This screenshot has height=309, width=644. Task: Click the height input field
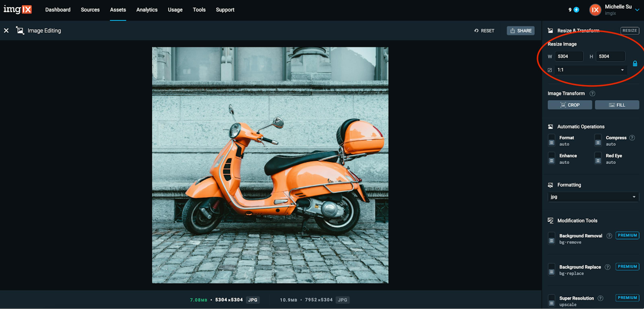[611, 57]
